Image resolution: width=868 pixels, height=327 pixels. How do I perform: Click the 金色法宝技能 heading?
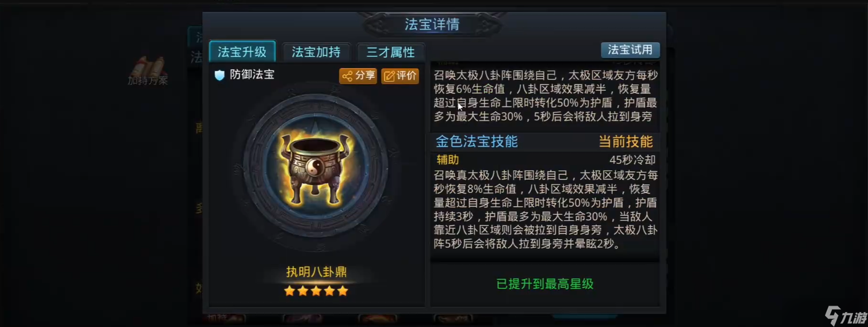click(477, 141)
